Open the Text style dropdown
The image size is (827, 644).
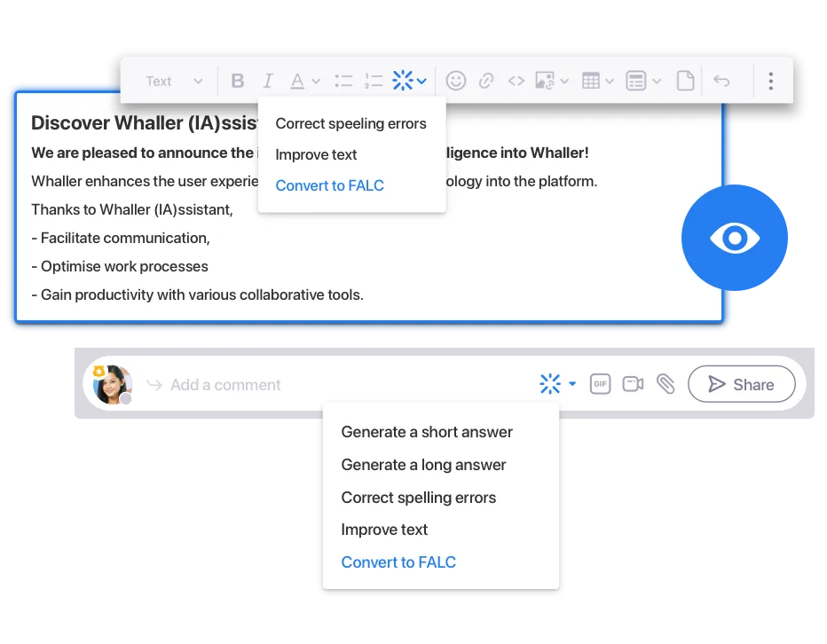(x=172, y=80)
